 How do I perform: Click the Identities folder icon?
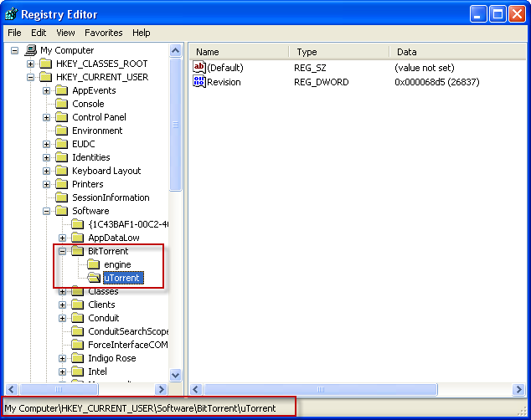click(x=62, y=157)
